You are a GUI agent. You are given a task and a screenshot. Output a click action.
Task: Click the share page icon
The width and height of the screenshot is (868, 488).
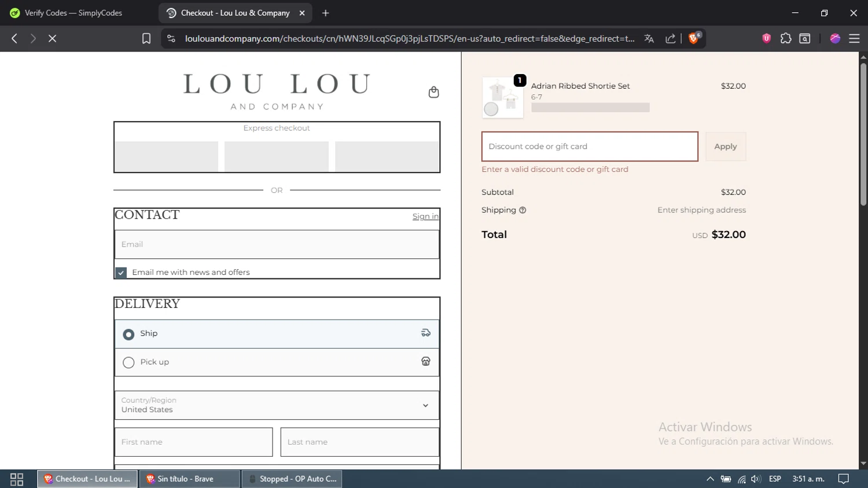pos(671,38)
